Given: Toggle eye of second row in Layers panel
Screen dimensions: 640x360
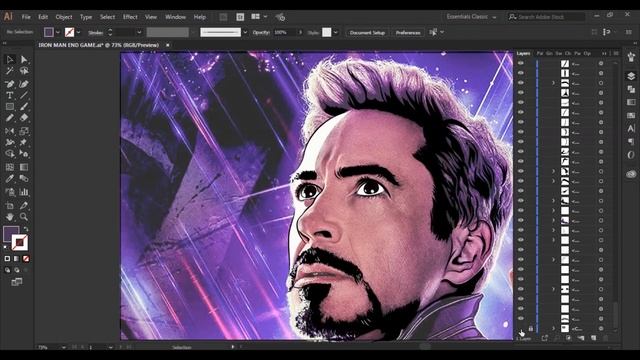Looking at the screenshot, I should 521,73.
